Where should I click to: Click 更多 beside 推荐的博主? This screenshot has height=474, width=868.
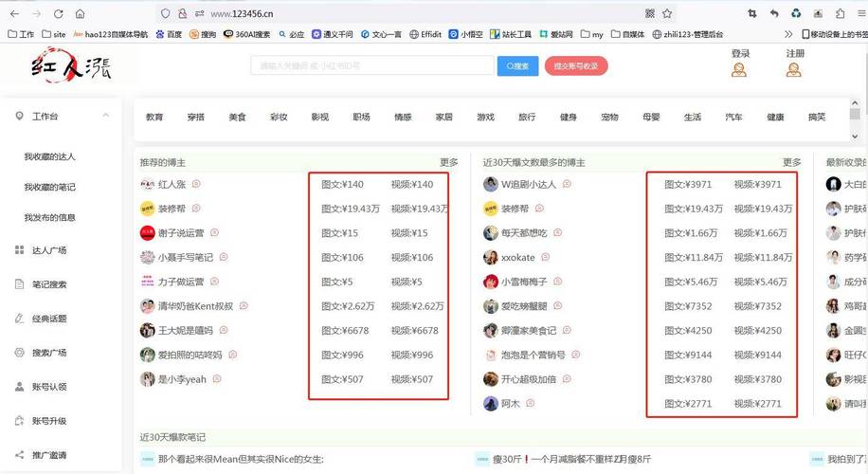coord(449,162)
